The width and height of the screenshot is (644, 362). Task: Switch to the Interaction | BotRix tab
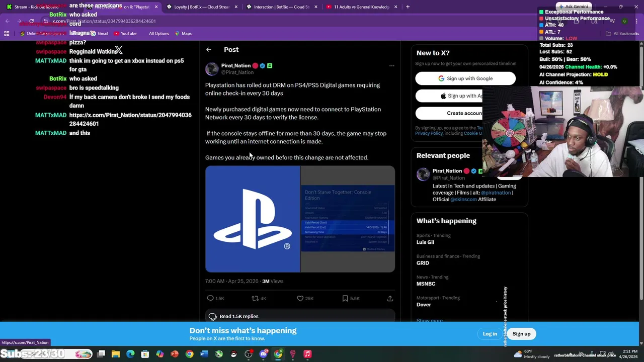pyautogui.click(x=282, y=7)
